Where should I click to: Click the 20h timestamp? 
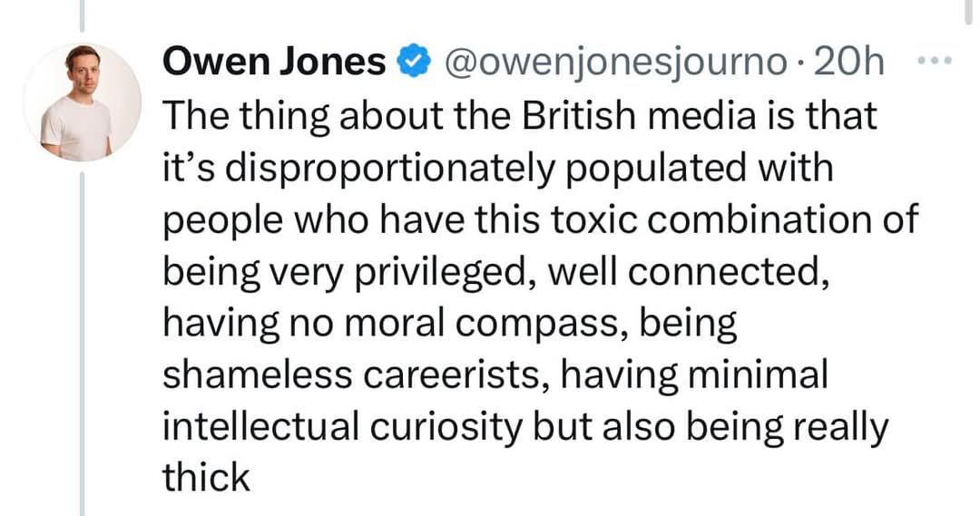[850, 63]
